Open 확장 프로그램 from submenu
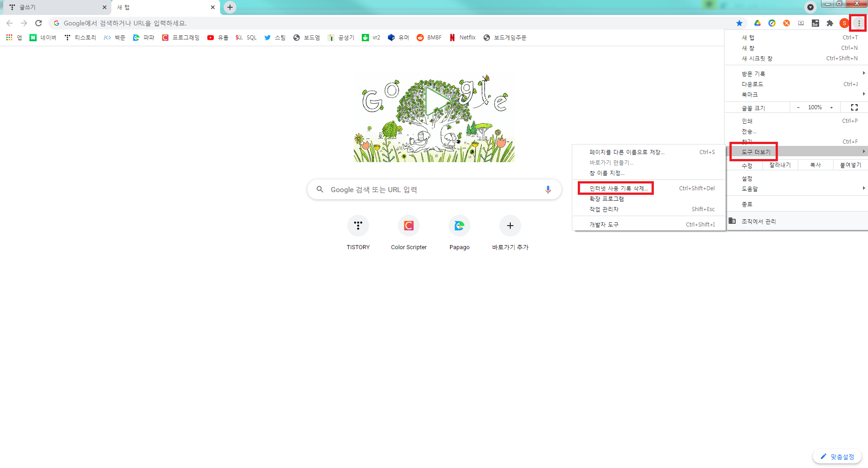Viewport: 868px width, 468px height. (x=649, y=199)
